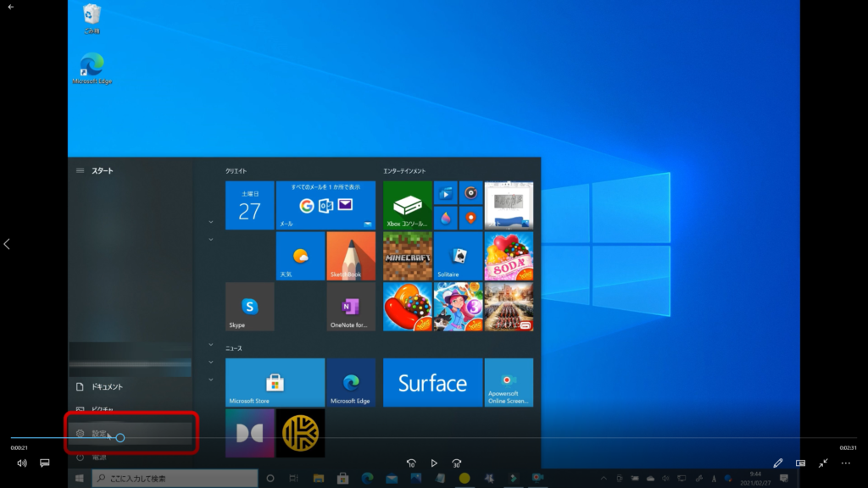Open the more options ellipsis menu
868x488 pixels.
coord(845,463)
